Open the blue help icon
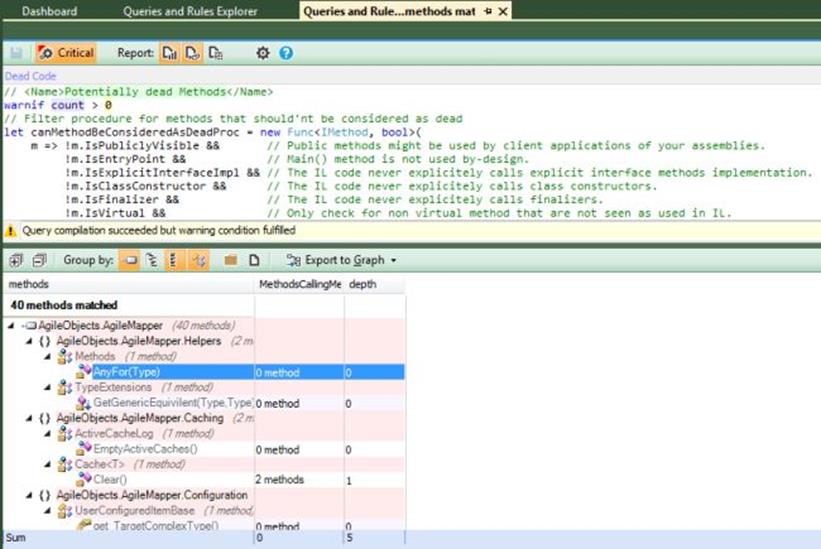 (x=286, y=53)
